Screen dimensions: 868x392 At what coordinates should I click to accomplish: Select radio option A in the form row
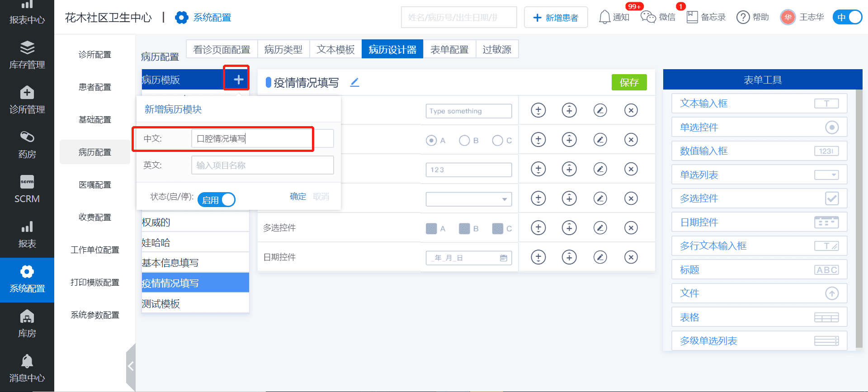pos(431,141)
